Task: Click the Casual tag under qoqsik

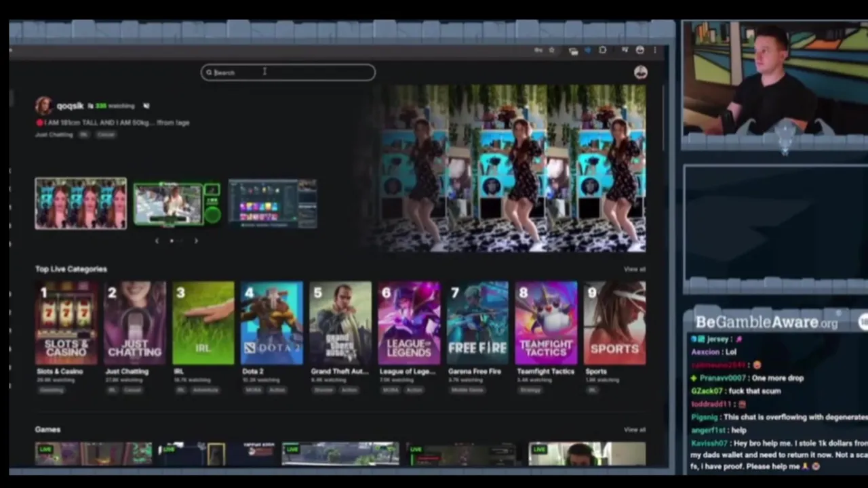Action: click(x=106, y=134)
